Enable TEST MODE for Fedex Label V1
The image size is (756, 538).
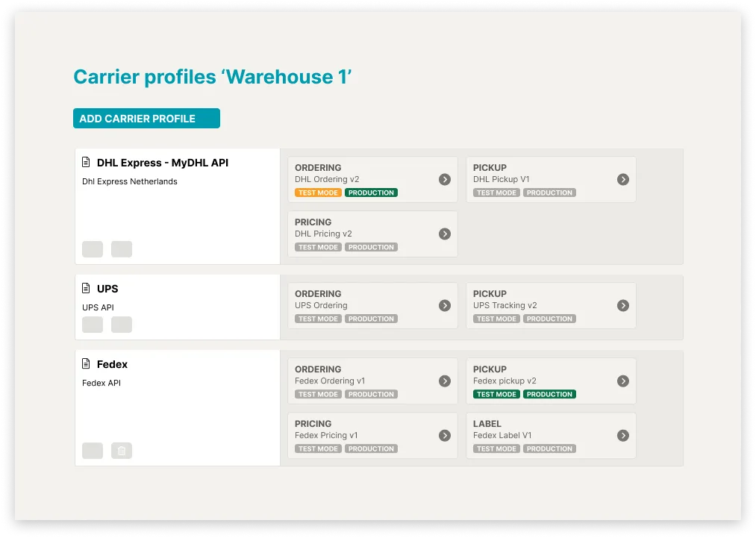pyautogui.click(x=496, y=448)
